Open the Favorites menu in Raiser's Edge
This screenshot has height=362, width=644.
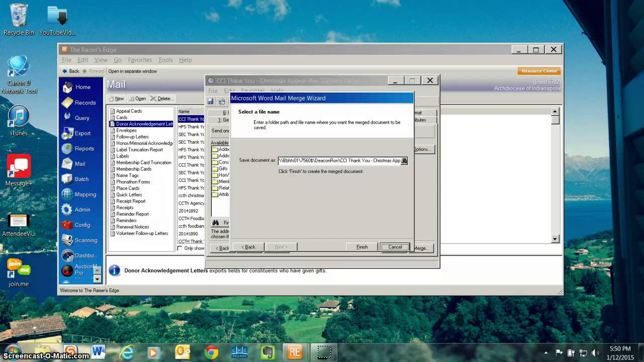[x=140, y=60]
